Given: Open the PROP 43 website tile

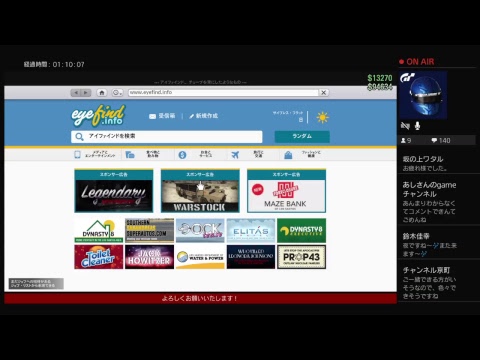Looking at the screenshot, I should pyautogui.click(x=302, y=257).
